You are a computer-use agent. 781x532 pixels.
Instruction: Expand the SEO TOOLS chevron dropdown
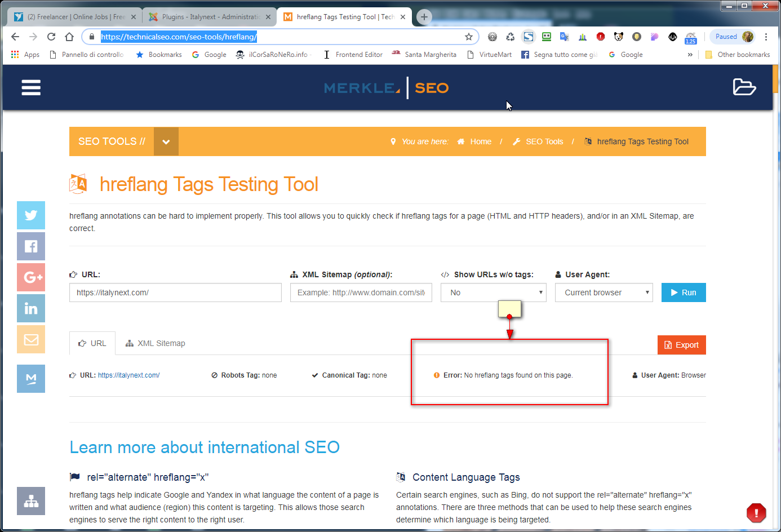point(166,141)
